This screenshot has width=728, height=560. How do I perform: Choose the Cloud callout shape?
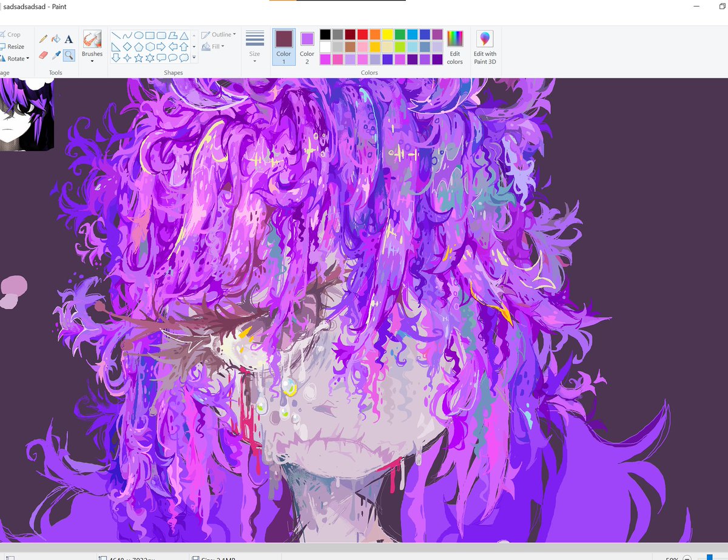184,58
